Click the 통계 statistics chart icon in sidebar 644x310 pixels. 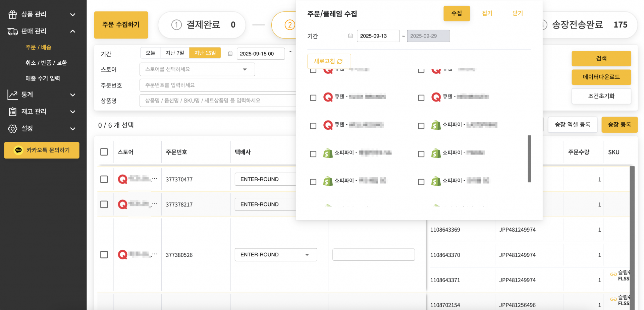pos(12,95)
